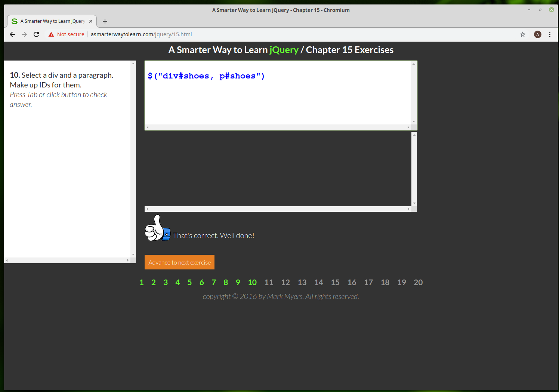Click Advance to next exercise button
Viewport: 559px width, 392px height.
[179, 262]
